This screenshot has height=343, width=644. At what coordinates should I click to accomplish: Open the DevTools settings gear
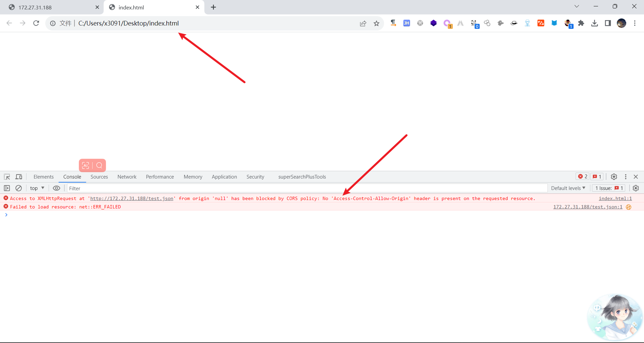point(614,177)
